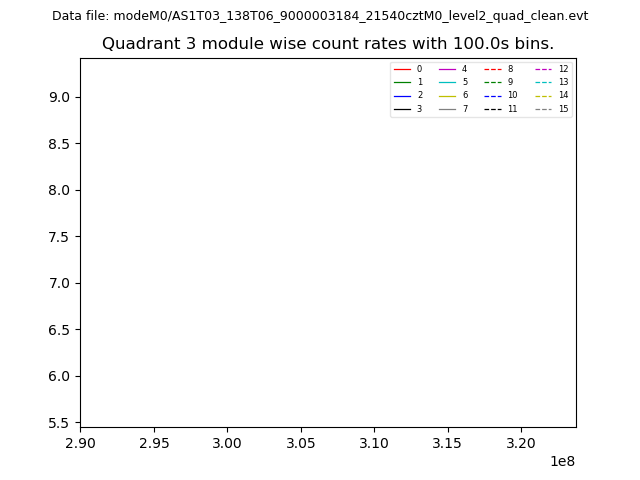Click the data file path text at top
Viewport: 640px width, 480px height.
coord(320,16)
